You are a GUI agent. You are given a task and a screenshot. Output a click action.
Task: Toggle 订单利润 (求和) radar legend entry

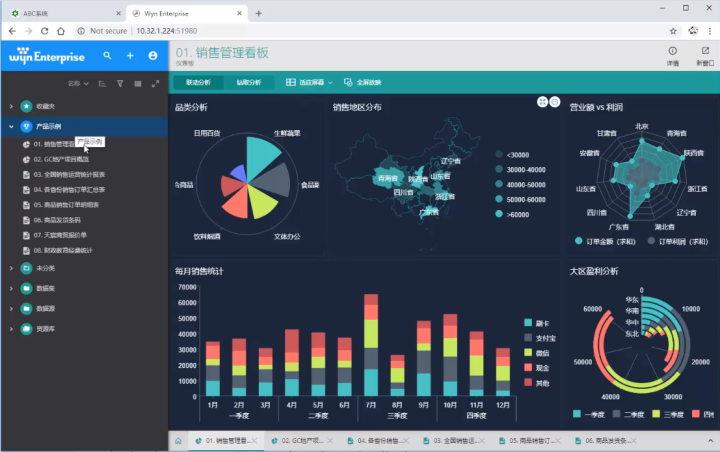(678, 241)
